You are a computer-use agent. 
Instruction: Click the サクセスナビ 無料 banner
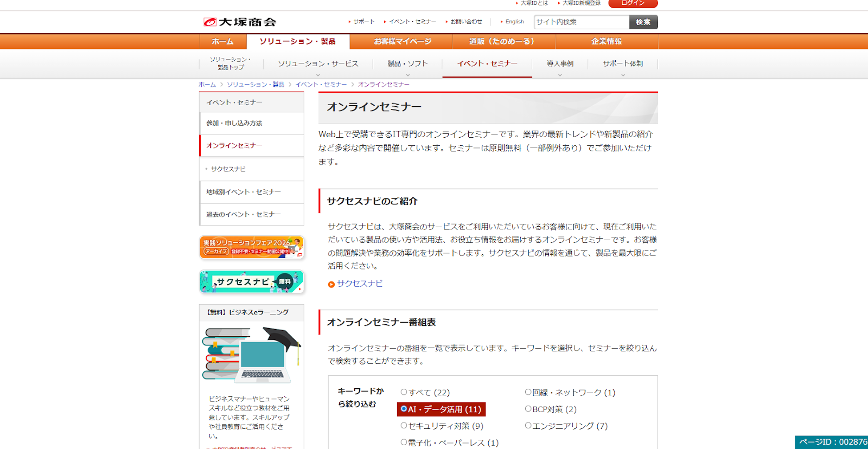pyautogui.click(x=252, y=282)
